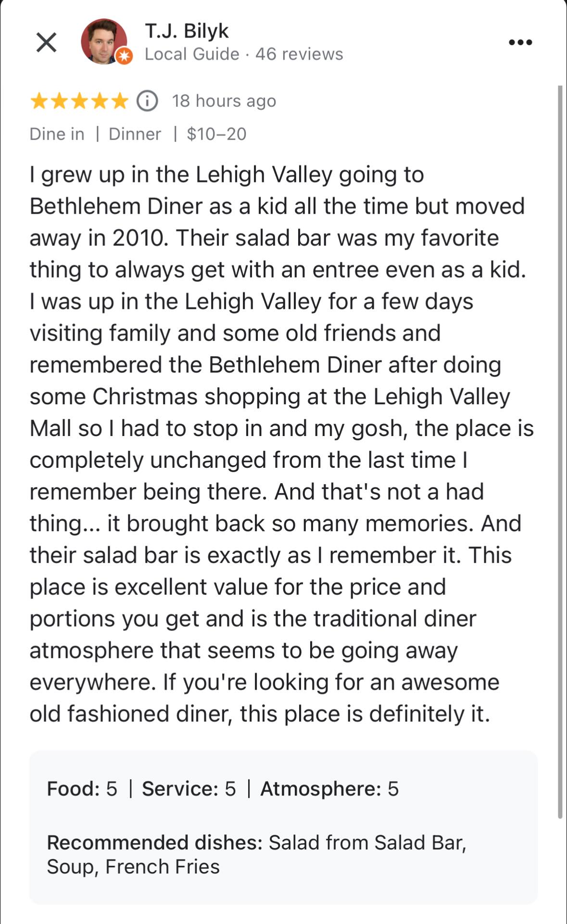Click the first yellow rating star
Viewport: 567px width, 924px height.
point(38,101)
